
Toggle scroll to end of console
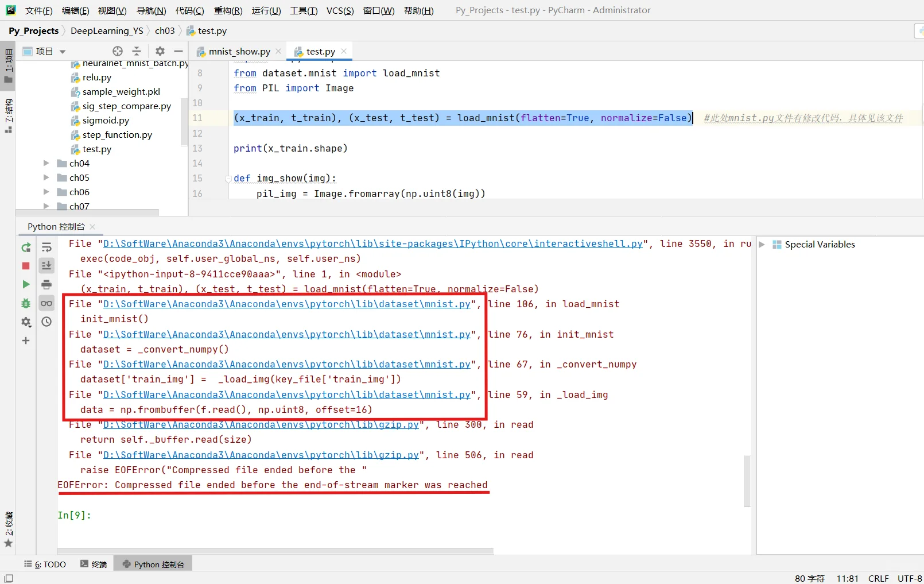46,265
